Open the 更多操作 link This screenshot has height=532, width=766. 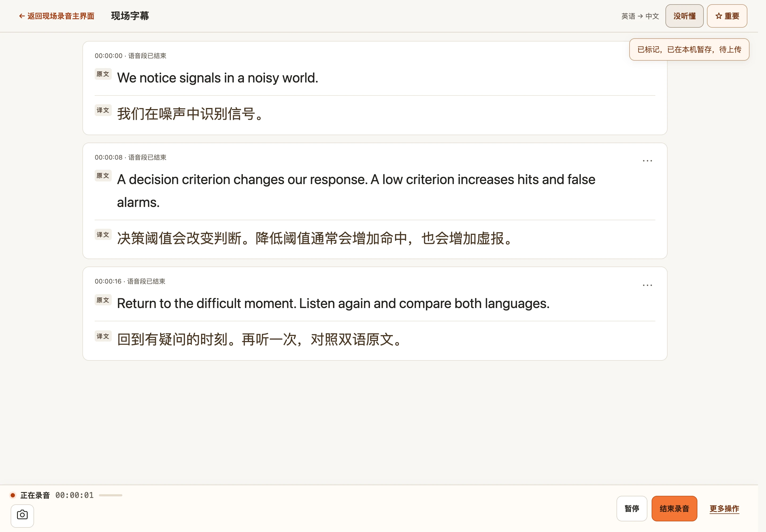(724, 509)
